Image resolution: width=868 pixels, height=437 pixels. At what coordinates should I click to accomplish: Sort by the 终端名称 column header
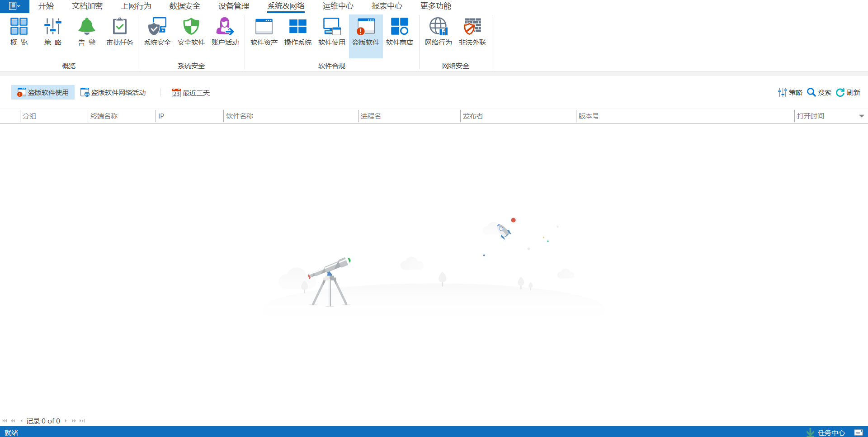click(122, 116)
